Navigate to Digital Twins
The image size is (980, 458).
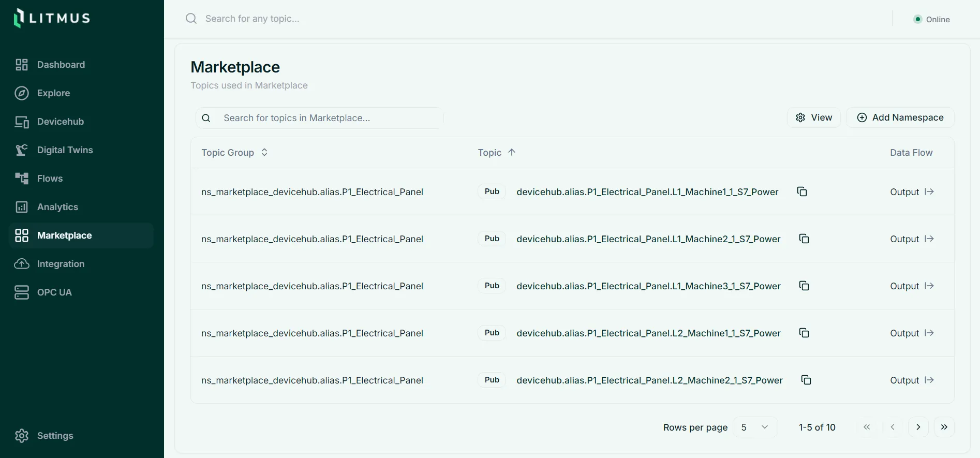[x=81, y=150]
